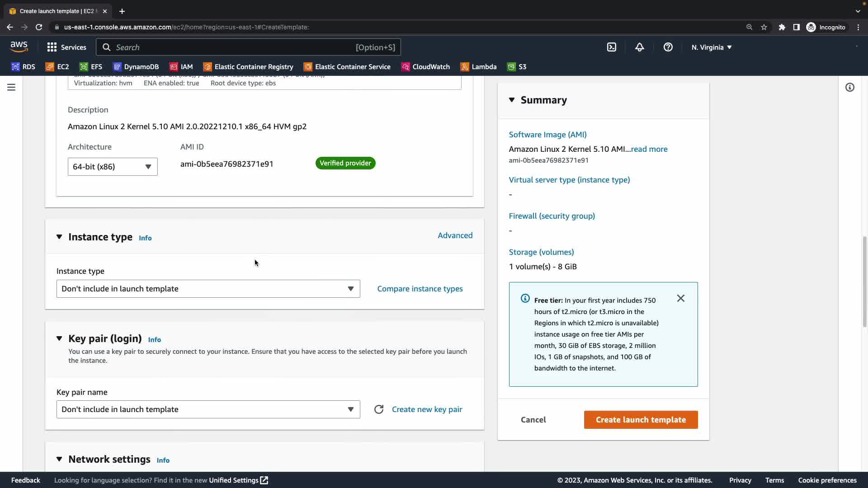Open the side navigation hamburger menu
The image size is (868, 488).
pos(11,87)
